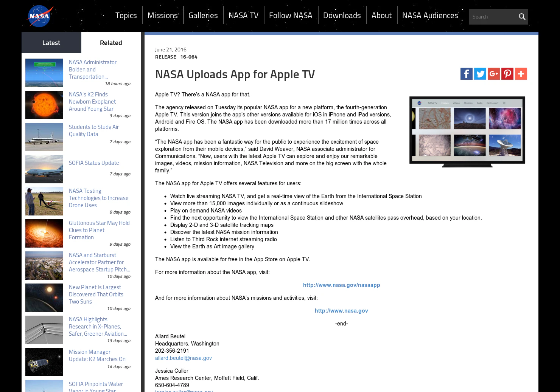560x392 pixels.
Task: Click the SOFIA Status Update thumbnail
Action: 44,169
